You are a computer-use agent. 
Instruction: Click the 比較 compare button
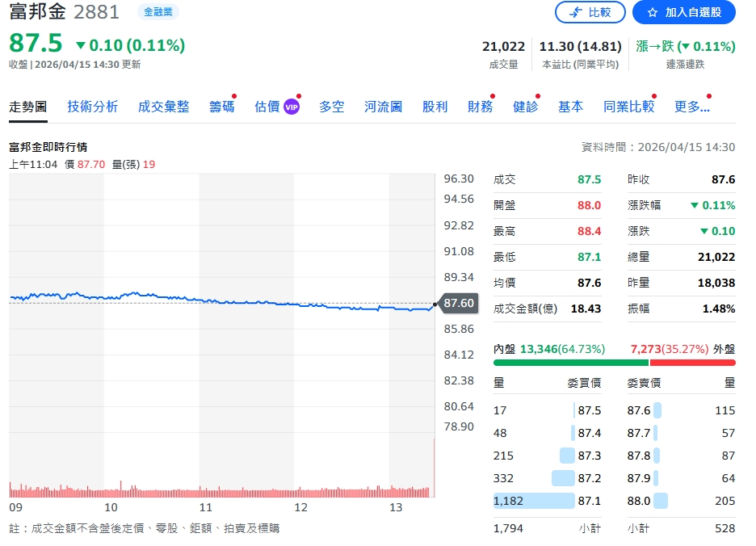590,12
